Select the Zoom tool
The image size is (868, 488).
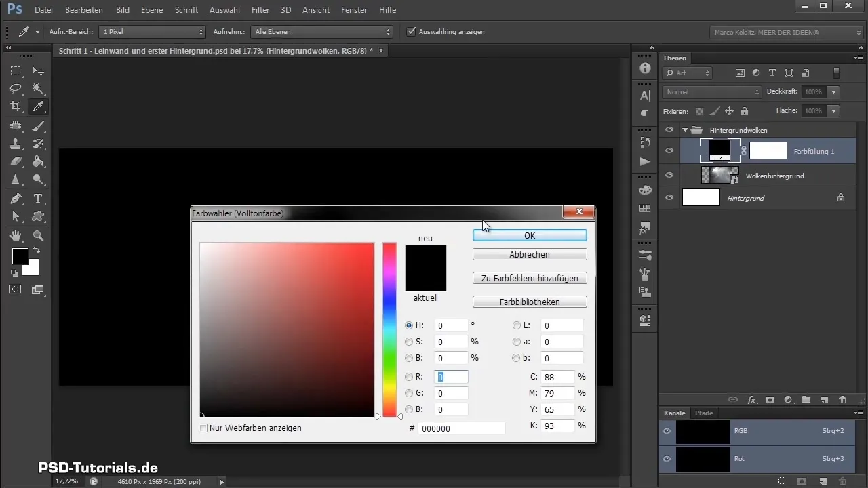click(x=39, y=236)
